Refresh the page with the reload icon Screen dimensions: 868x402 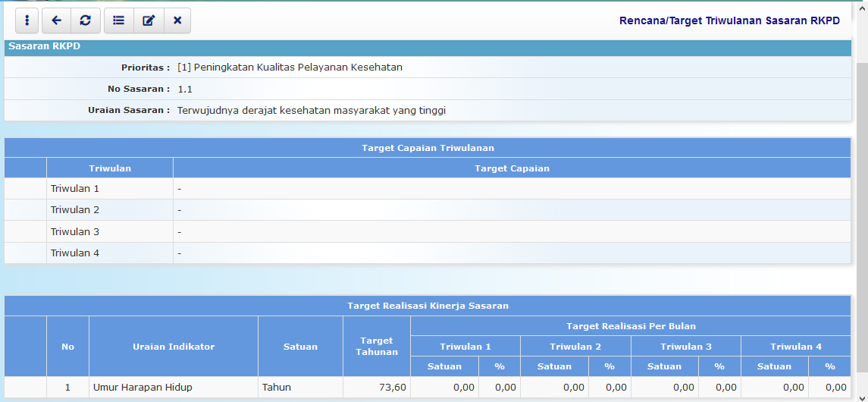pos(85,20)
